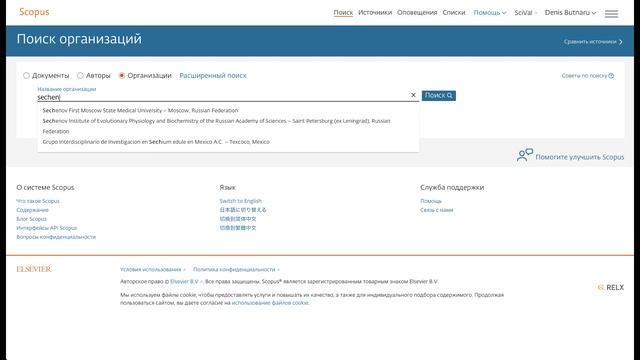The image size is (640, 360).
Task: Open Интерфейсы API Scopus link
Action: (47, 228)
